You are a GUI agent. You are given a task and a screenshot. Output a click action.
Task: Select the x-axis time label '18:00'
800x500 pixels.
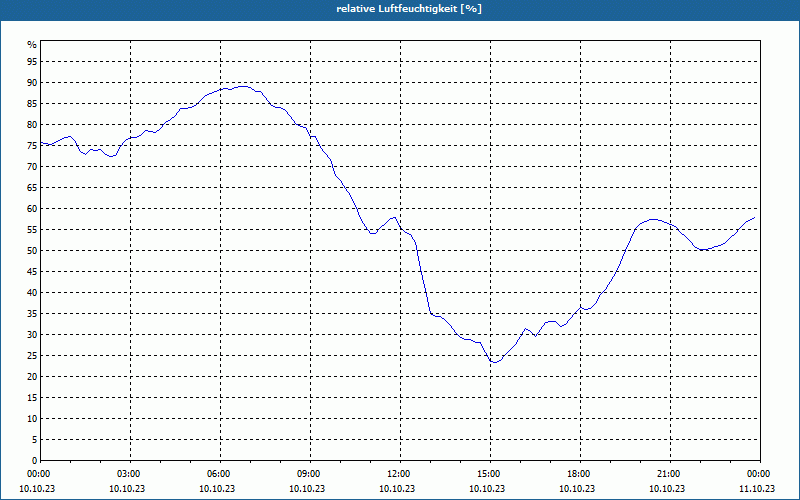coord(581,474)
